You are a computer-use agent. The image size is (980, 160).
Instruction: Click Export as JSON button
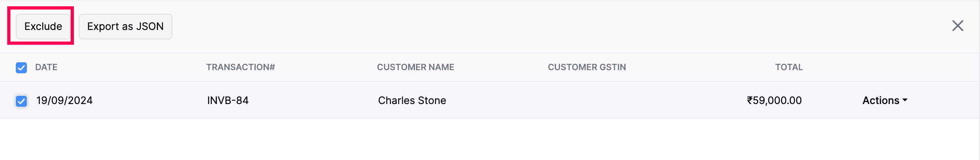(x=125, y=26)
